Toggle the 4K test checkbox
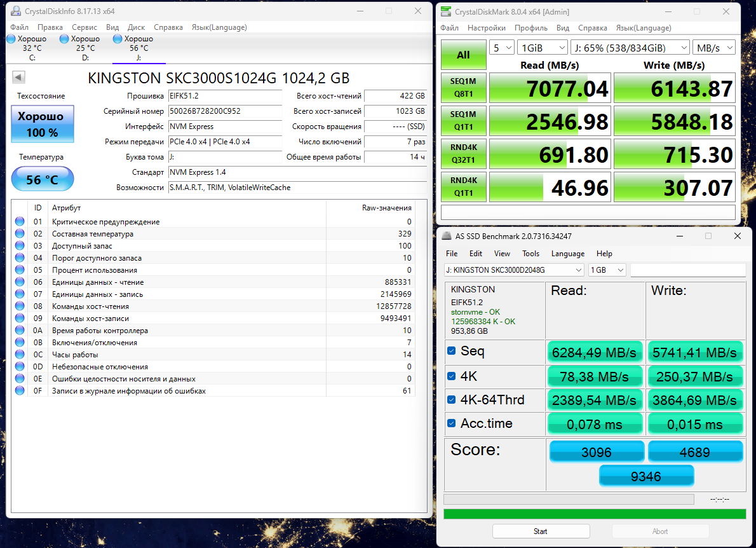Image resolution: width=756 pixels, height=548 pixels. point(451,376)
